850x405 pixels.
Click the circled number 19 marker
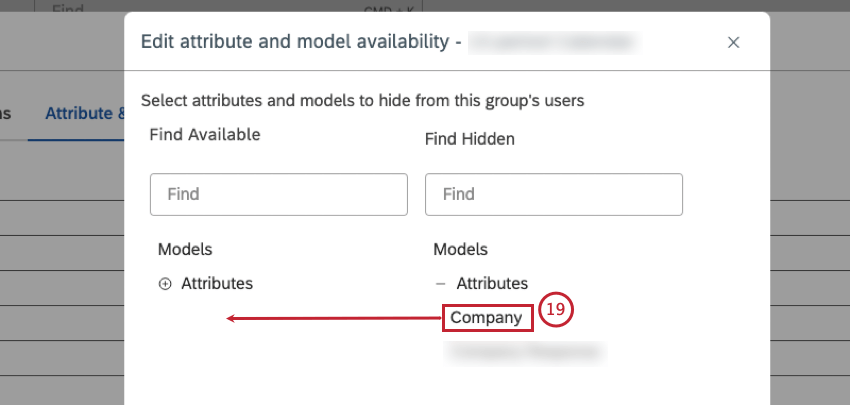556,311
